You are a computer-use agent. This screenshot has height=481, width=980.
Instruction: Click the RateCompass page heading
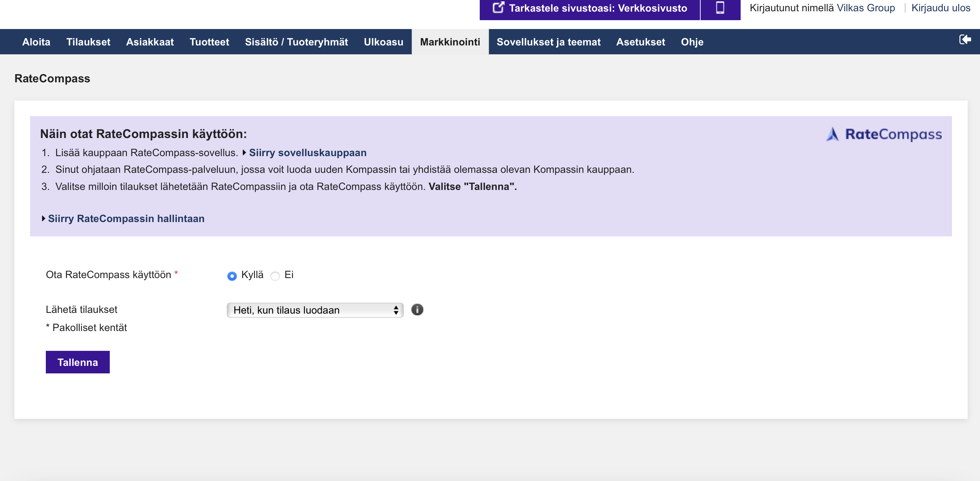[x=52, y=78]
